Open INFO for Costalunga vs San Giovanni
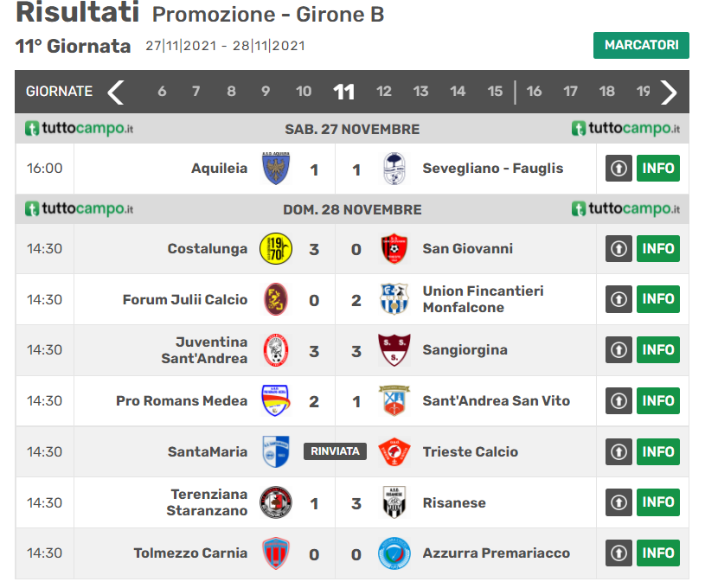The image size is (705, 588). [658, 249]
